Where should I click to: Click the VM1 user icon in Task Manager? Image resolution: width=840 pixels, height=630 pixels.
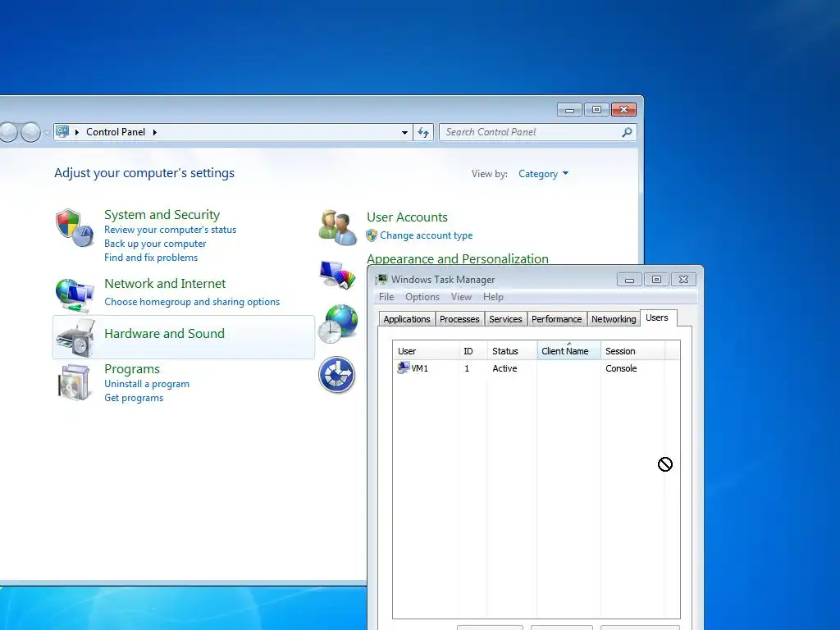[x=403, y=368]
